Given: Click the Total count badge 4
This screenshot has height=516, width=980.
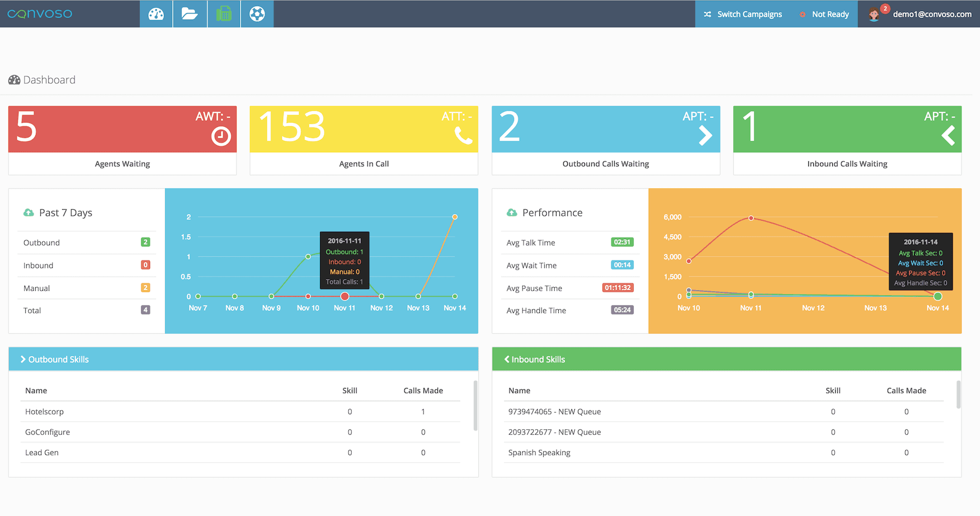Looking at the screenshot, I should 145,310.
